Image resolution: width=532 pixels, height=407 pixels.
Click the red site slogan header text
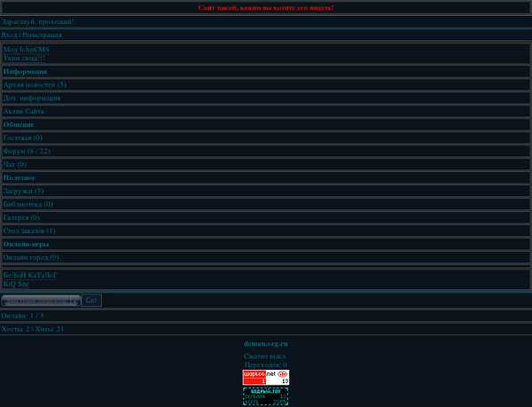[266, 8]
